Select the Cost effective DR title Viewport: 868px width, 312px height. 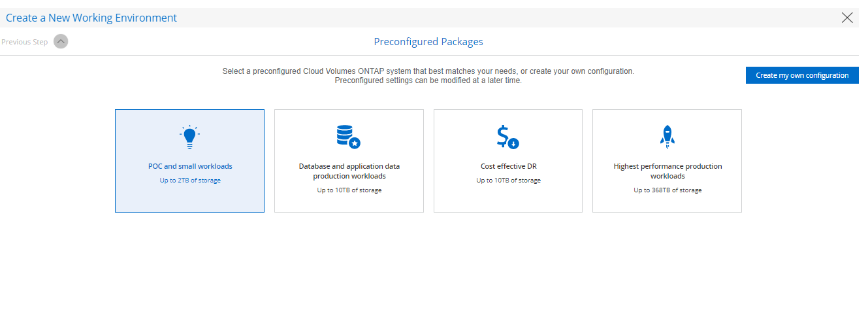[x=508, y=166]
